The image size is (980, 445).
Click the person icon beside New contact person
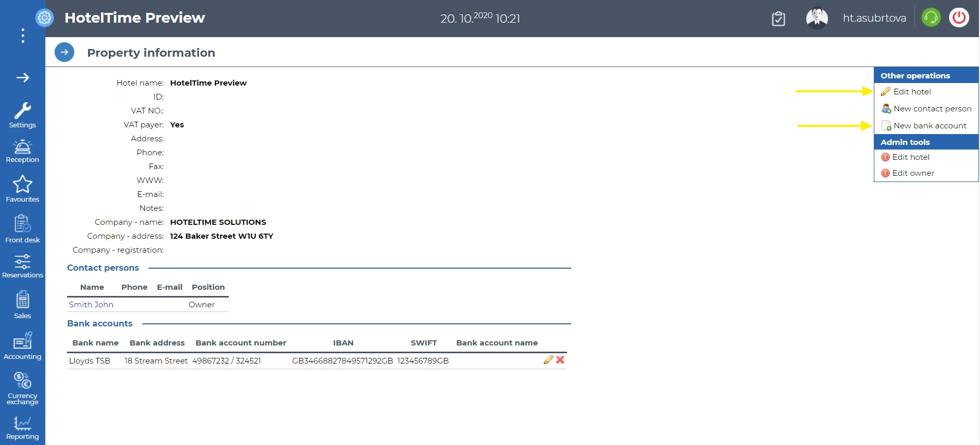click(x=886, y=108)
